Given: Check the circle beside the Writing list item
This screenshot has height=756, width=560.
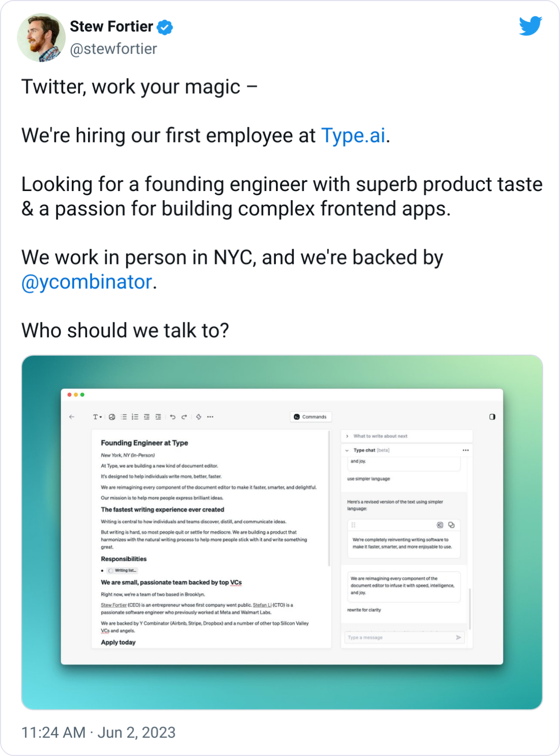Looking at the screenshot, I should click(111, 571).
